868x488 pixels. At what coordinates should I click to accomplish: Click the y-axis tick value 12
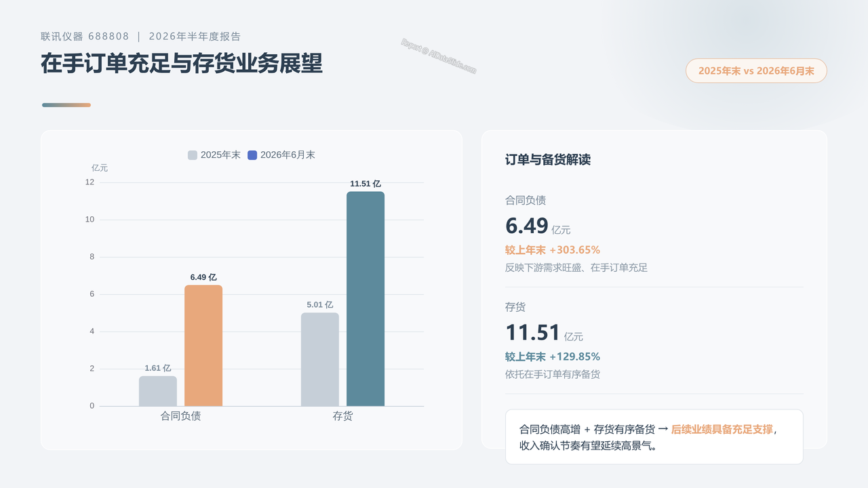(90, 182)
